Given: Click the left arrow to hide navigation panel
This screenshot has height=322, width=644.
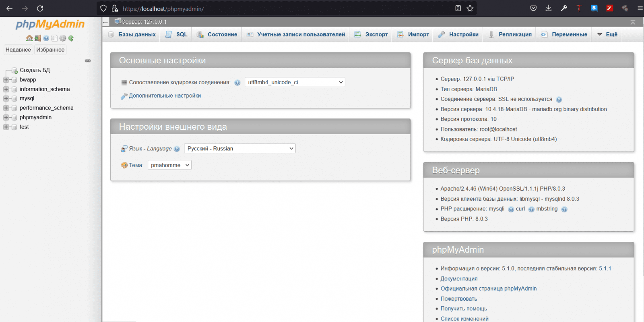Looking at the screenshot, I should (105, 22).
